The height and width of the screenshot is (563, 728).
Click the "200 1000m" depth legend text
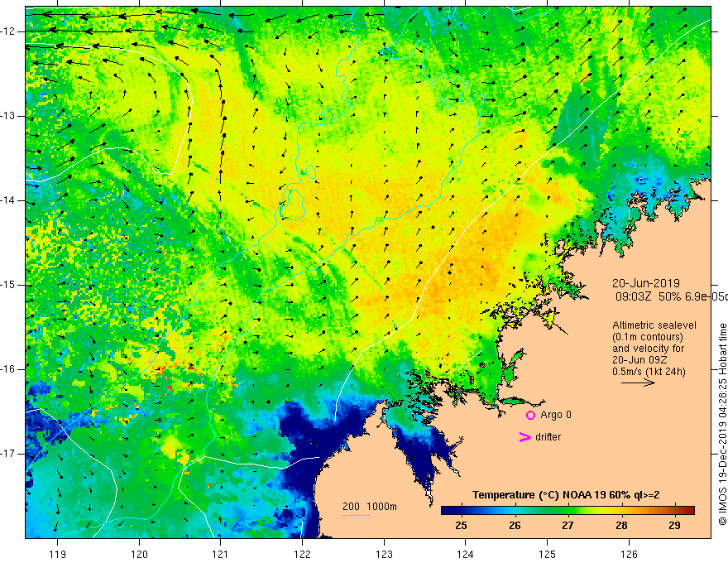tap(370, 507)
